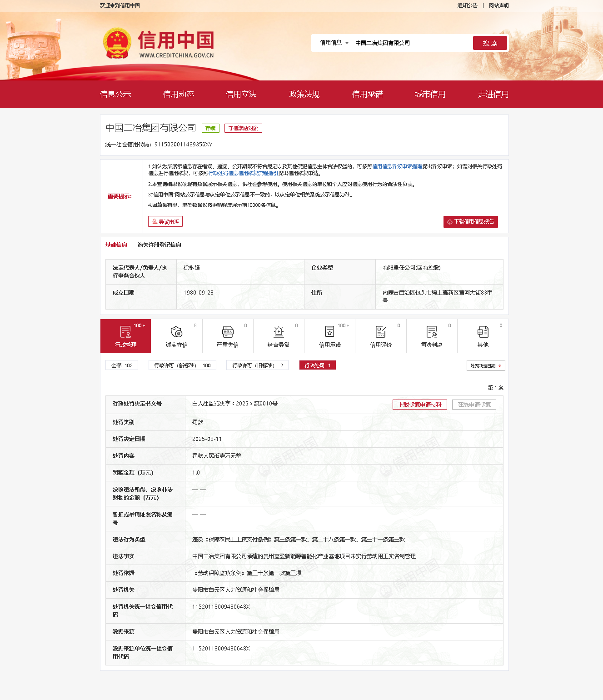Open the 其他 category icon
Image resolution: width=603 pixels, height=700 pixels.
pos(483,332)
